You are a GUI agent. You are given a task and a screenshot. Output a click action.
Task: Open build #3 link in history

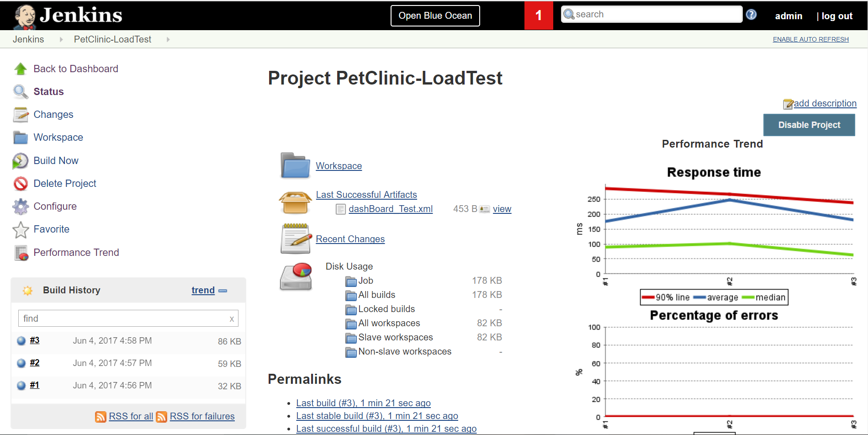pyautogui.click(x=35, y=340)
